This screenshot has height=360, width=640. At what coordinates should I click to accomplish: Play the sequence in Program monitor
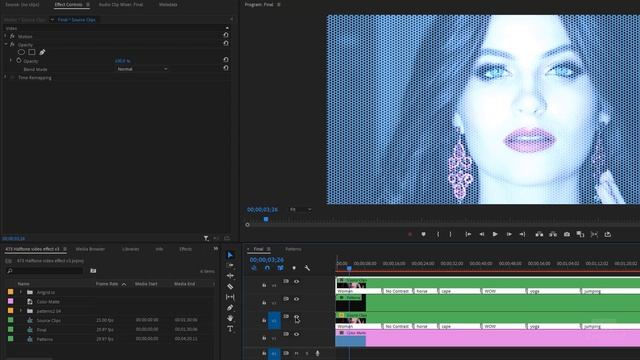pyautogui.click(x=495, y=234)
